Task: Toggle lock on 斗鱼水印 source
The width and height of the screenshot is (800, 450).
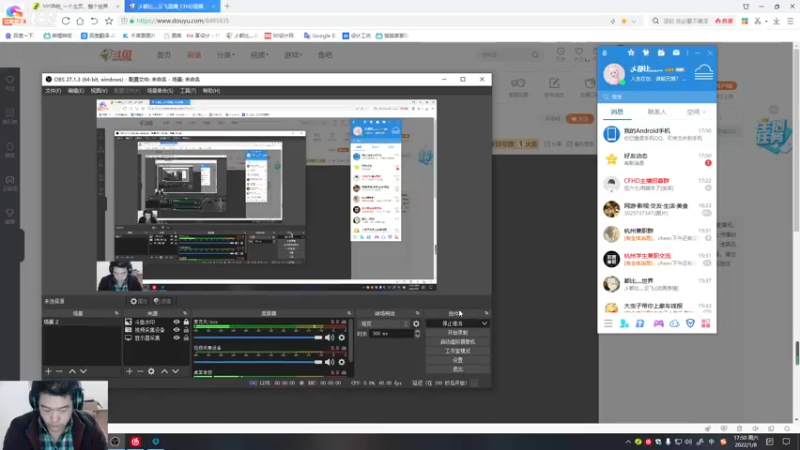Action: click(186, 322)
